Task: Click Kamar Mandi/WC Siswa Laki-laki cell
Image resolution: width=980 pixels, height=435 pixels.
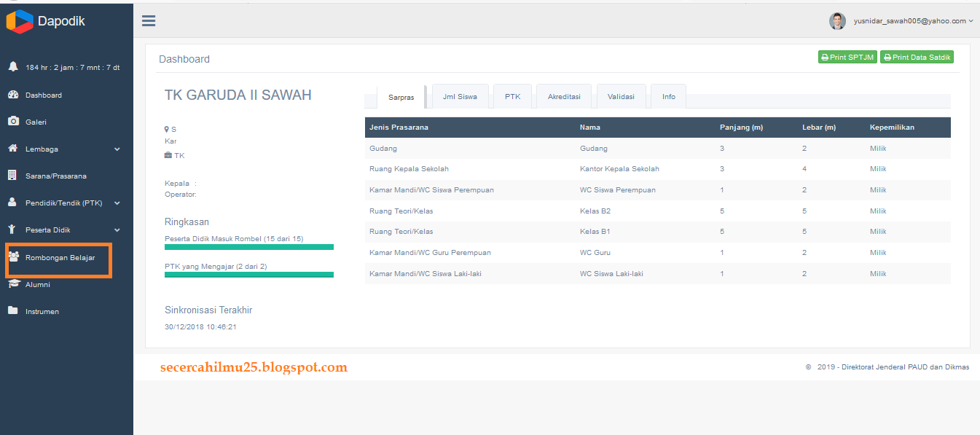Action: 426,274
